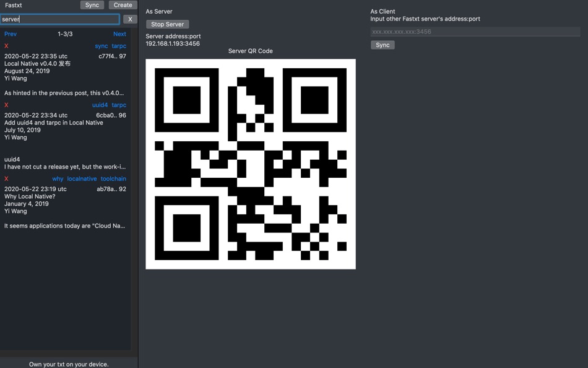Click the timestamp '2020-05-22 23:35 utc'

[x=36, y=56]
